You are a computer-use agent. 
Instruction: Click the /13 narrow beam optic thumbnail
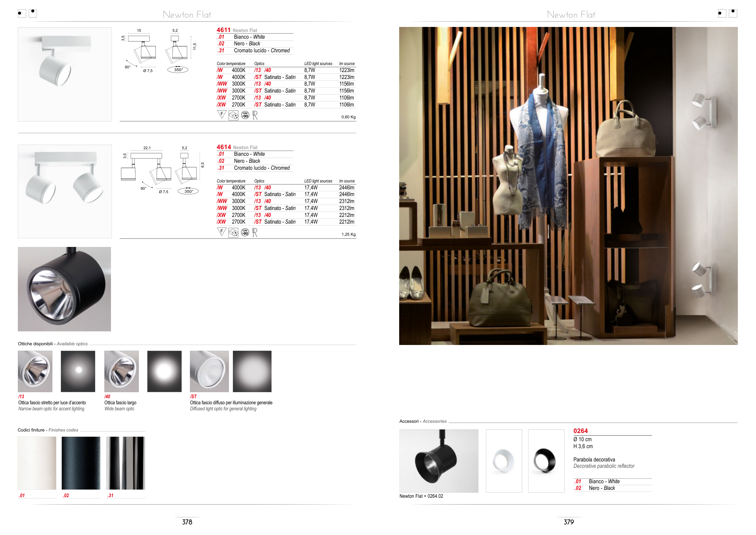coord(35,371)
